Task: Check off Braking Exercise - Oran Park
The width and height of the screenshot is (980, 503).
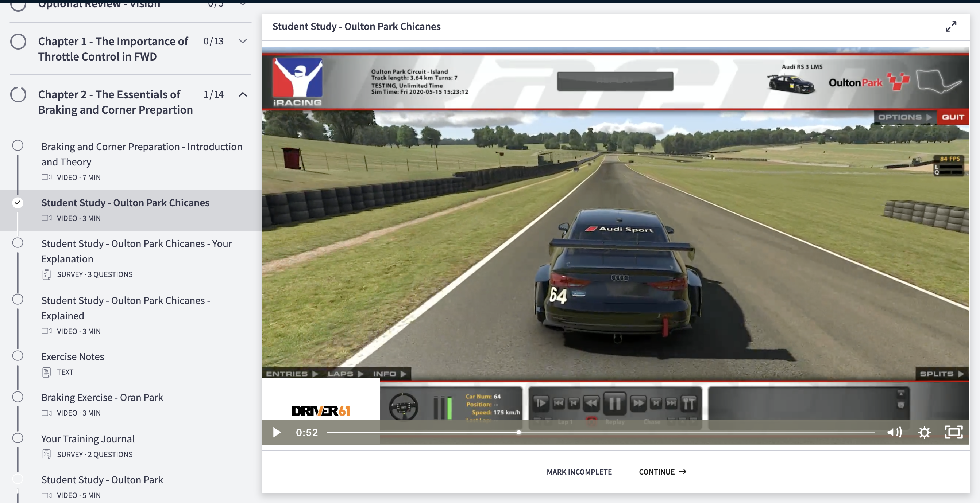Action: click(18, 397)
